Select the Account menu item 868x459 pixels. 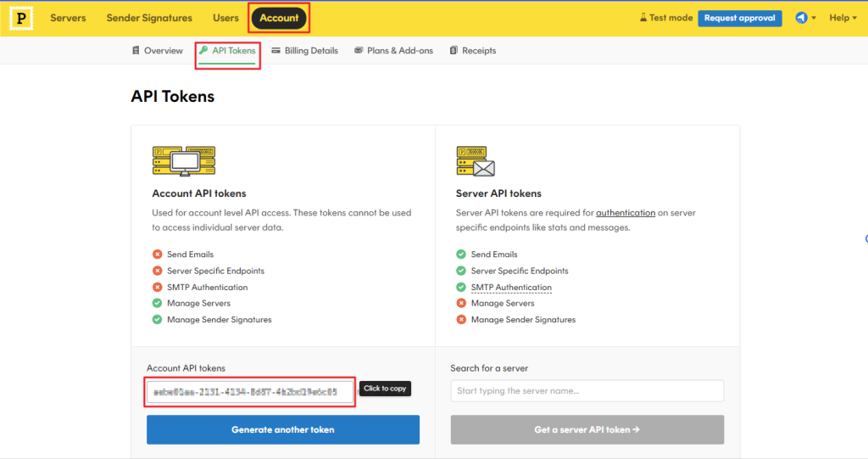[x=279, y=19]
